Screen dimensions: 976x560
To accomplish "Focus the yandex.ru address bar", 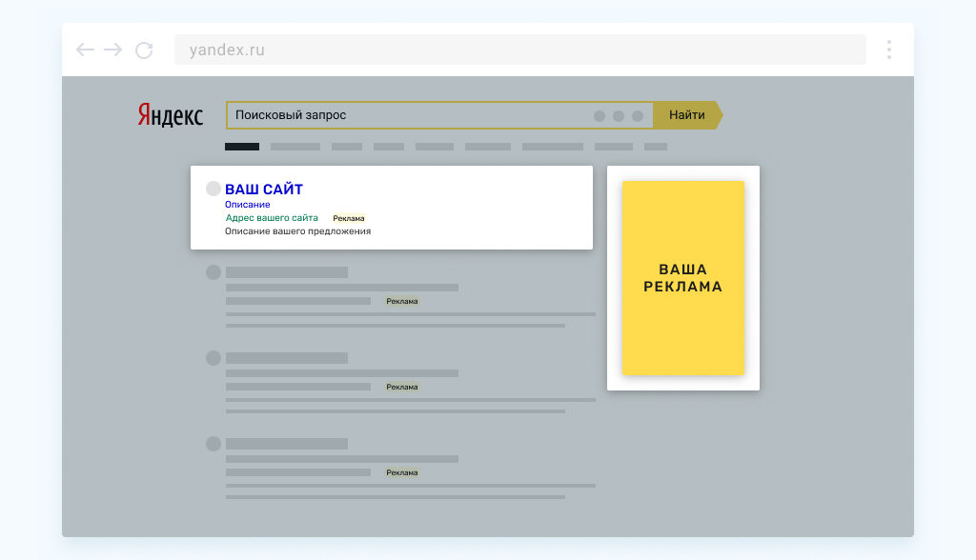I will tap(519, 50).
